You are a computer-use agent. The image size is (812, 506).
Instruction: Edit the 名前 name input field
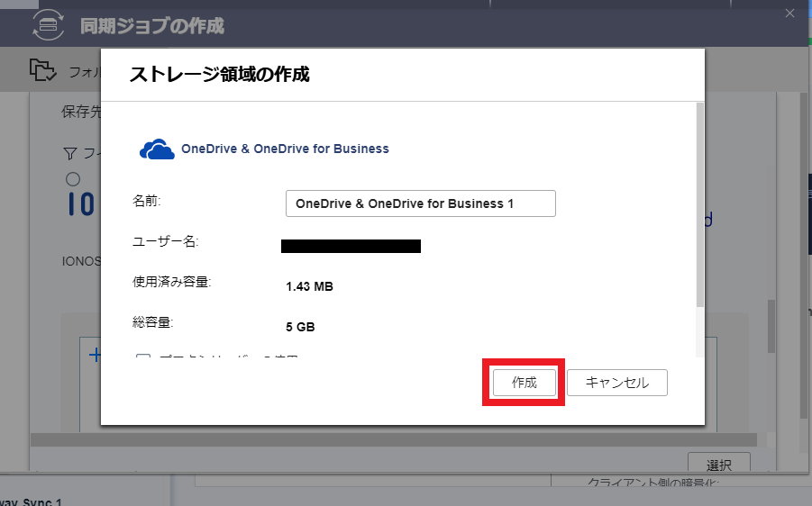pyautogui.click(x=421, y=203)
